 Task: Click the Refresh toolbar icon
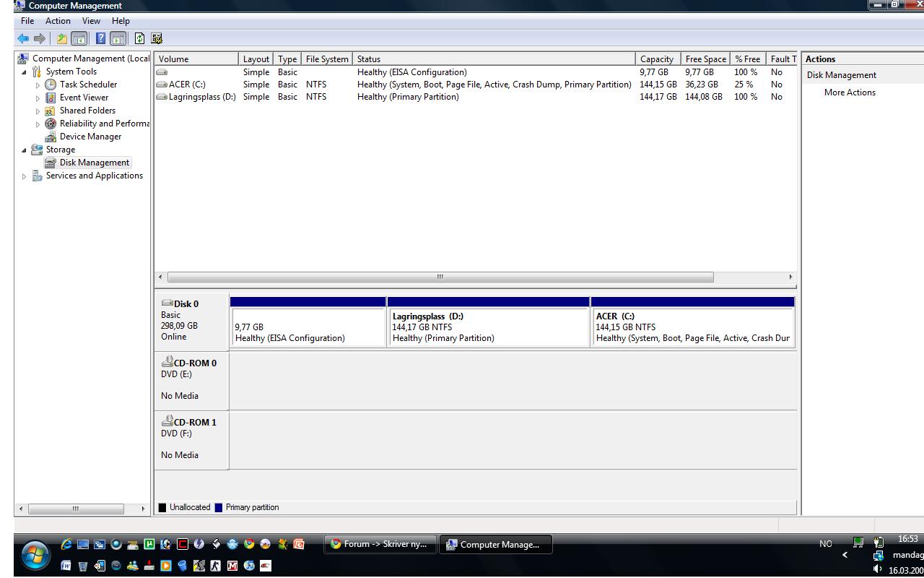click(139, 39)
